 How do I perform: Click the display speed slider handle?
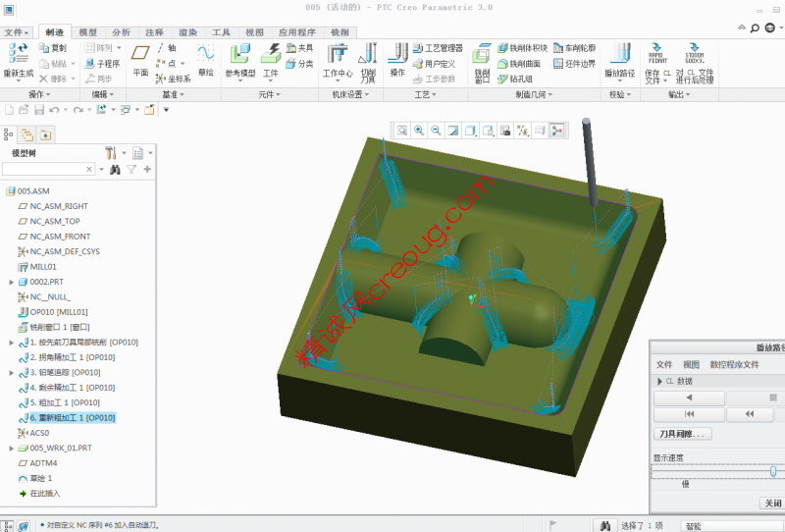click(773, 471)
